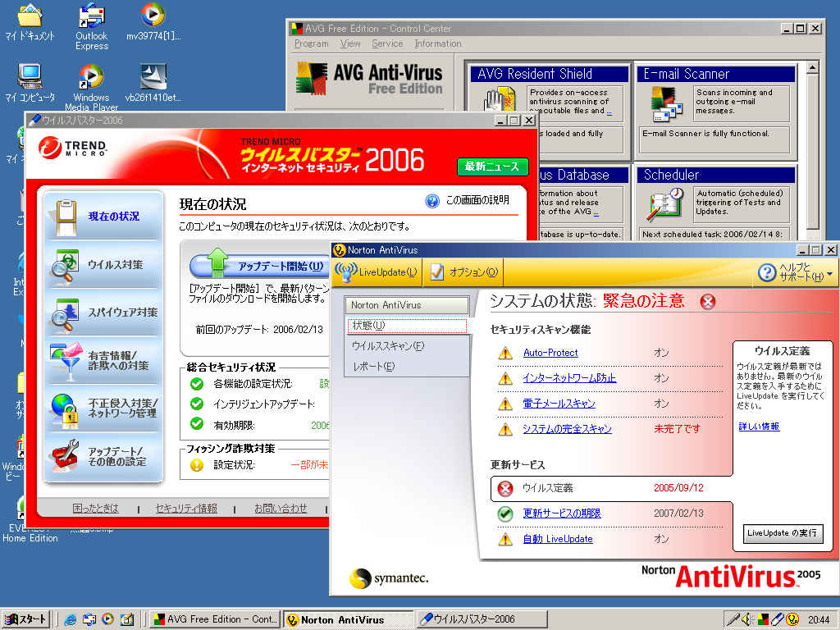Open mv39774[1] media file icon

tap(153, 21)
